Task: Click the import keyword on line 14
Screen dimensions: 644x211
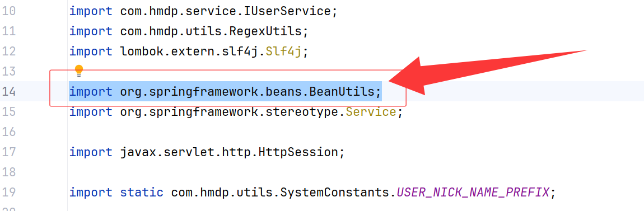Action: (x=90, y=92)
